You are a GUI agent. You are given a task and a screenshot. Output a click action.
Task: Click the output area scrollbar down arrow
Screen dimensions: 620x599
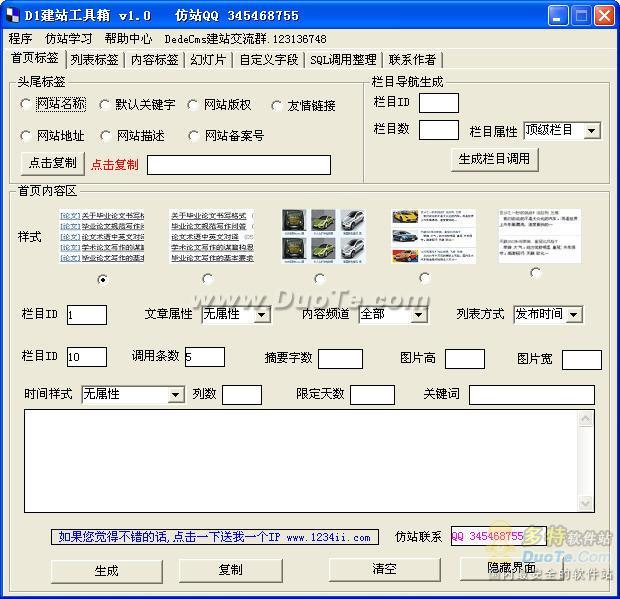585,503
